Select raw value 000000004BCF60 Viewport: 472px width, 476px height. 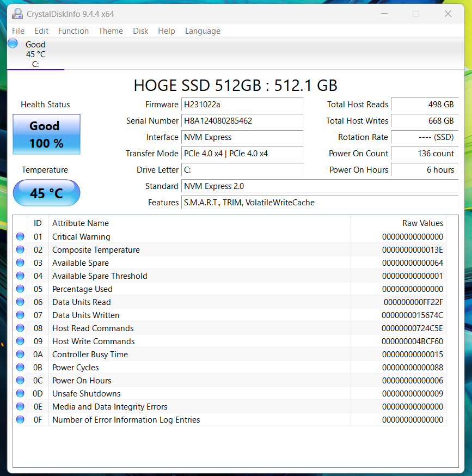pos(413,341)
